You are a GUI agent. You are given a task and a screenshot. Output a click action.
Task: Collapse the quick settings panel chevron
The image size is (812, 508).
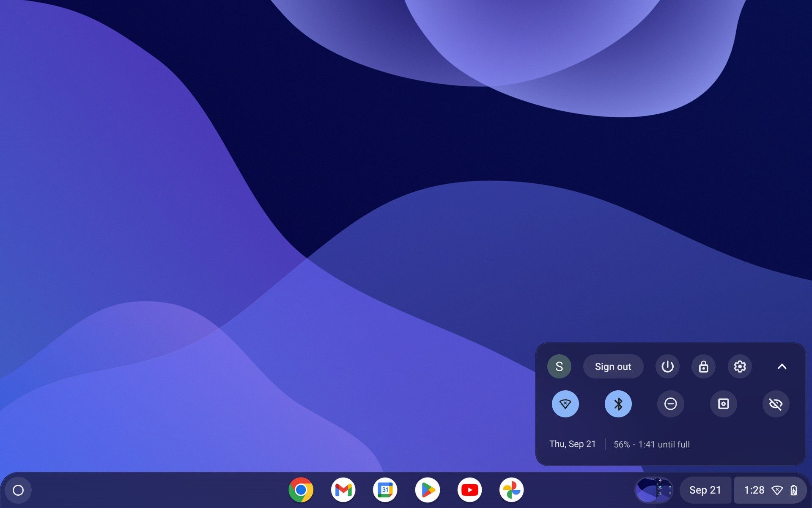[x=782, y=366]
